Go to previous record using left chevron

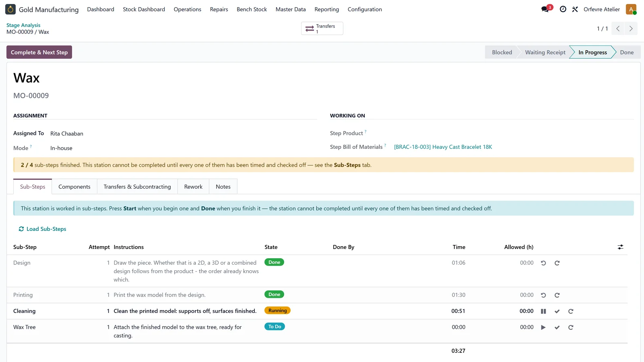click(x=618, y=29)
